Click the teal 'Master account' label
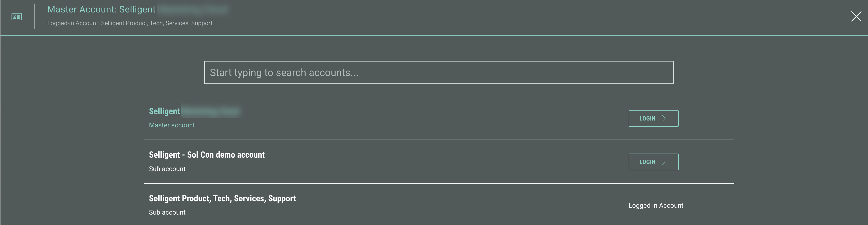Image resolution: width=868 pixels, height=225 pixels. pyautogui.click(x=172, y=125)
